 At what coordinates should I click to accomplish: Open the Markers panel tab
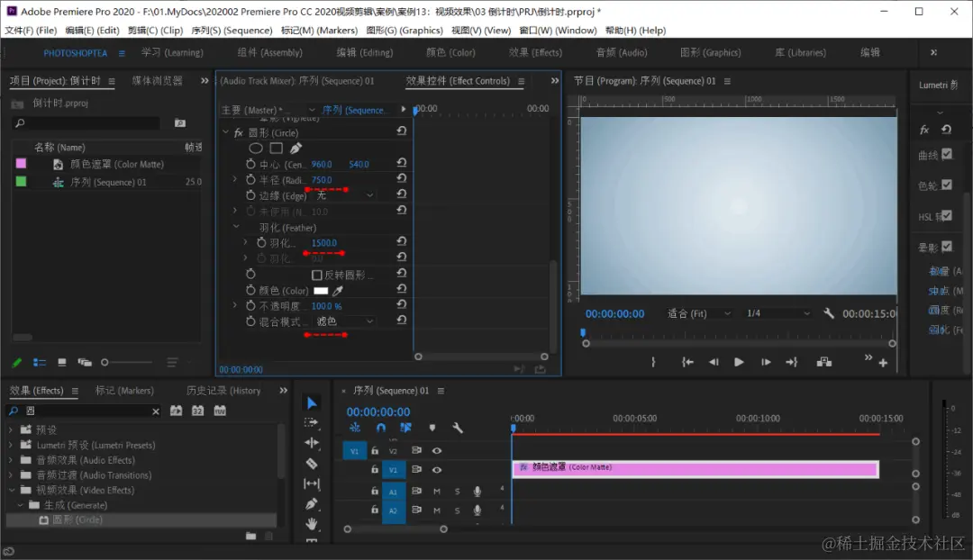click(124, 391)
